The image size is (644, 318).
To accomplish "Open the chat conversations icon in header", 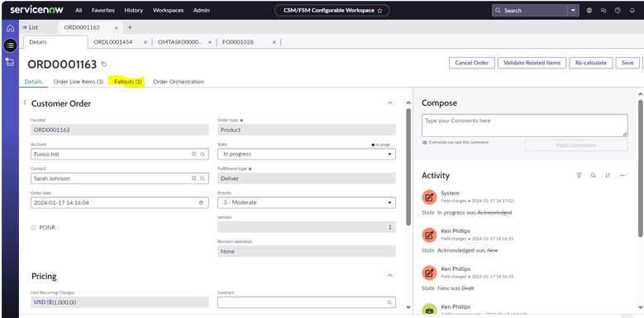I will click(x=603, y=11).
